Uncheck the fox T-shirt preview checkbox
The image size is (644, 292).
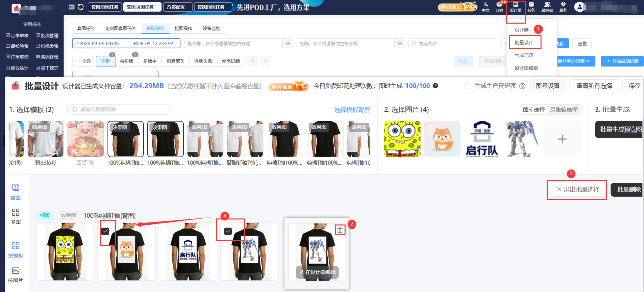point(105,231)
